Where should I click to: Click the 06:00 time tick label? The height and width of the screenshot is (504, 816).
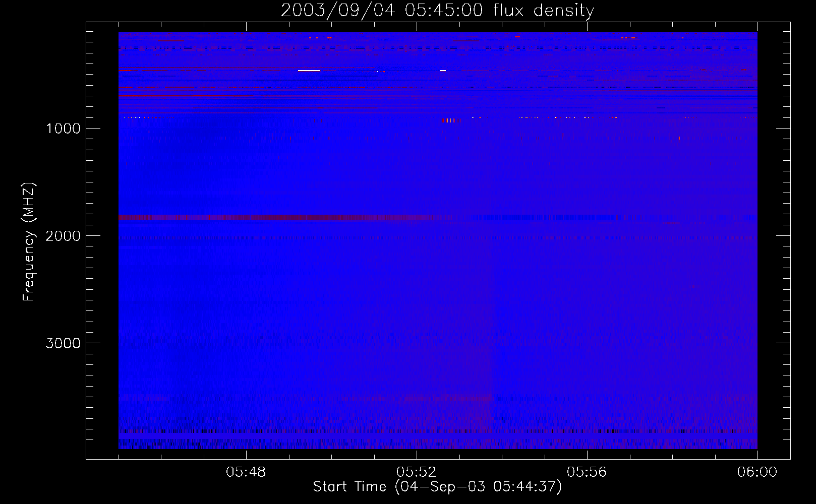click(x=757, y=472)
